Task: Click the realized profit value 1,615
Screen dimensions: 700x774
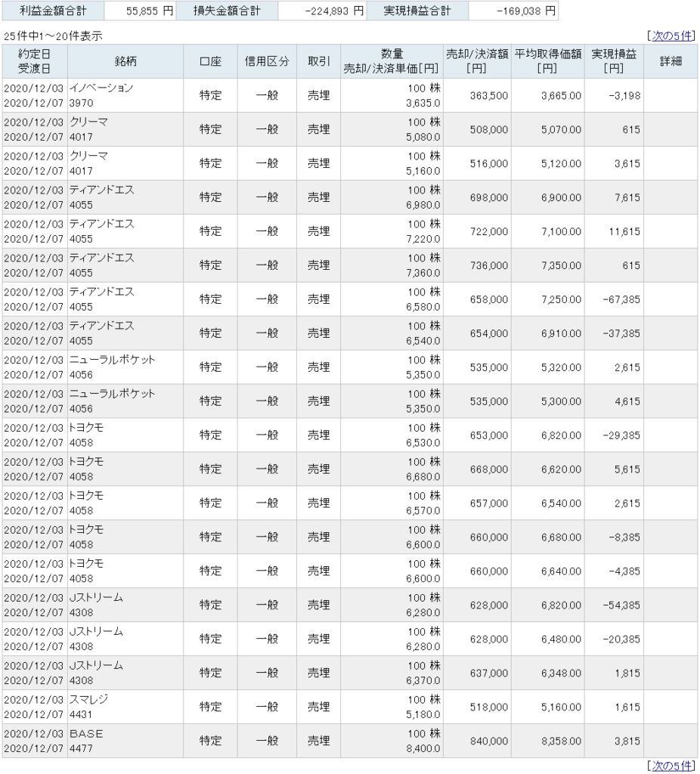Action: pos(627,707)
